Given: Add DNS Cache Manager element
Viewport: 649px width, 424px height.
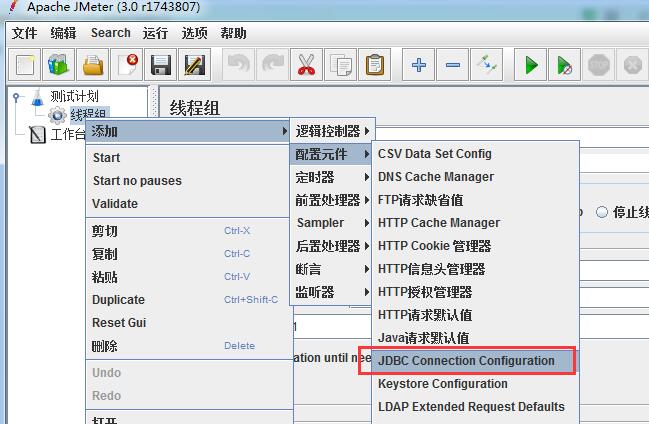Looking at the screenshot, I should tap(475, 177).
